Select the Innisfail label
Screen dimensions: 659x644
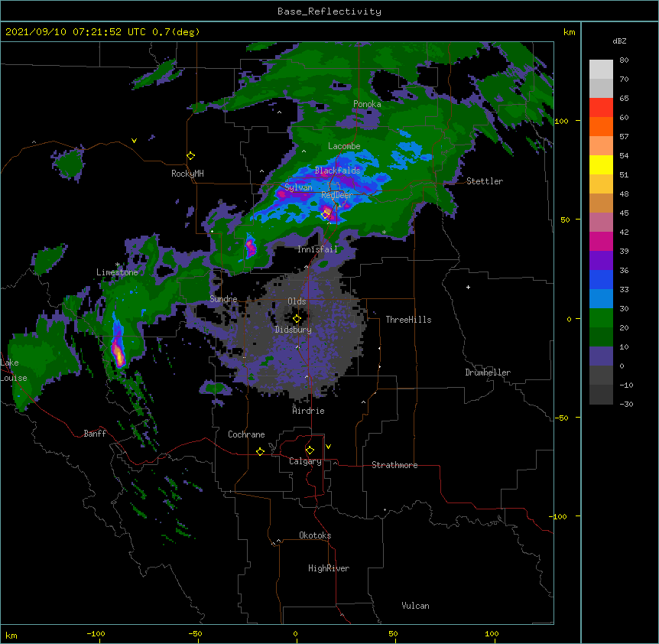tap(317, 249)
